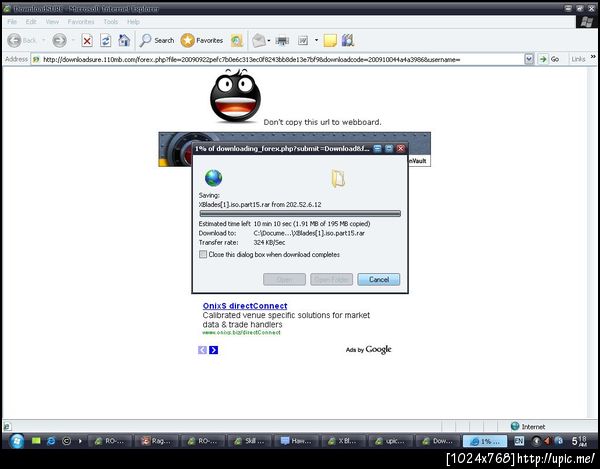
Task: Show next ad with right arrow
Action: [x=214, y=350]
